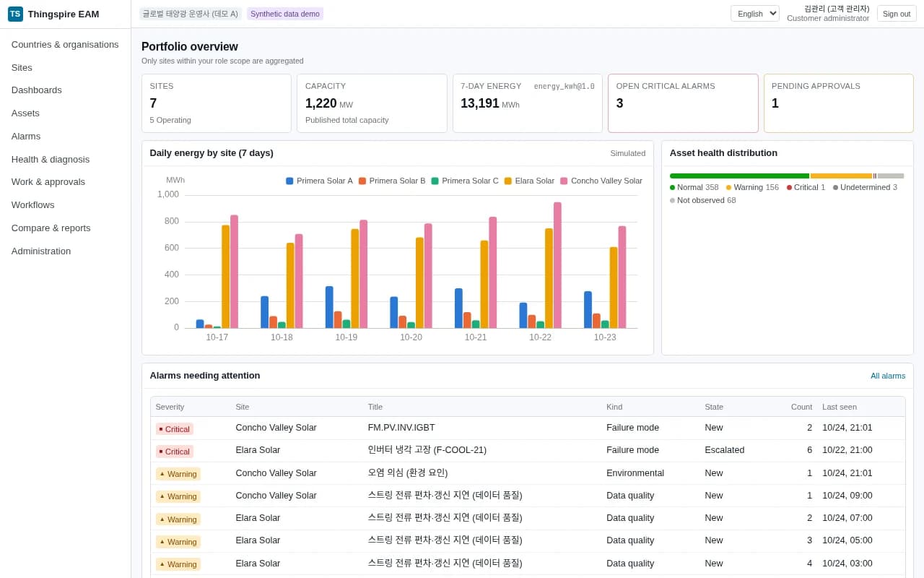This screenshot has width=924, height=578.
Task: Click Not observed 68 legend entry
Action: pyautogui.click(x=703, y=200)
